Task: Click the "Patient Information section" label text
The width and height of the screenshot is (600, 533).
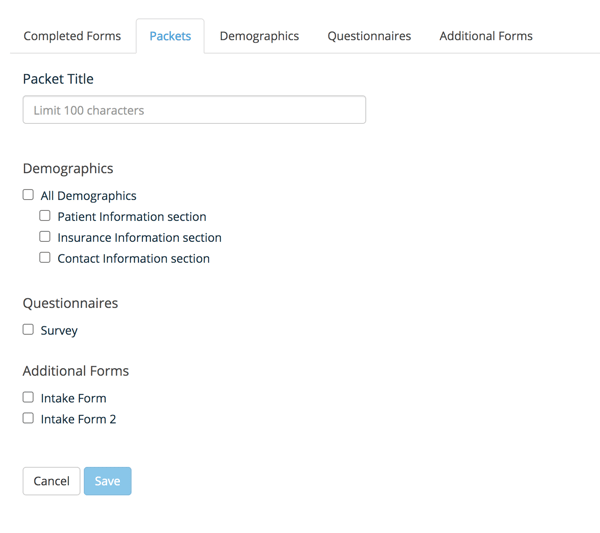Action: pyautogui.click(x=132, y=217)
